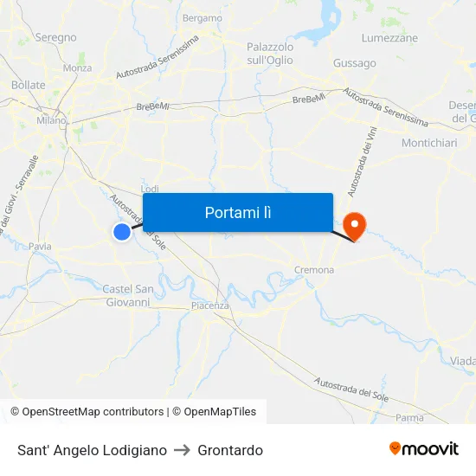Click the arrow between origin and destination

182,450
